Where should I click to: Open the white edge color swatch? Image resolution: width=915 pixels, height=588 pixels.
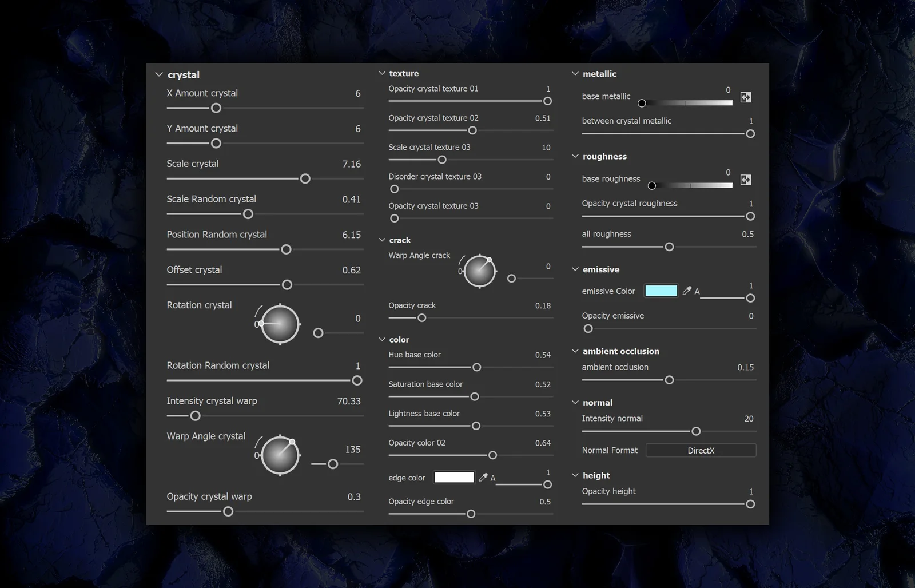pos(454,477)
